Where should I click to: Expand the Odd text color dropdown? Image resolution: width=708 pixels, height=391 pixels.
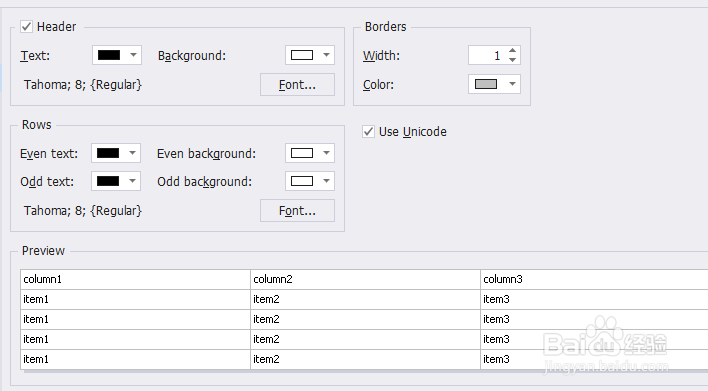[132, 181]
